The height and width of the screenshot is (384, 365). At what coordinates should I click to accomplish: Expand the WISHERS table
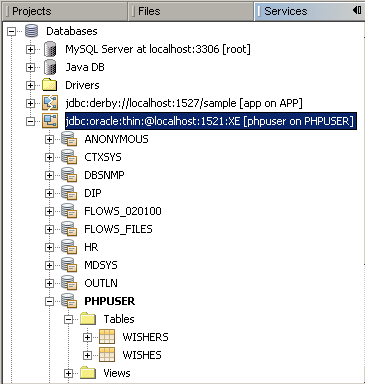tap(87, 337)
